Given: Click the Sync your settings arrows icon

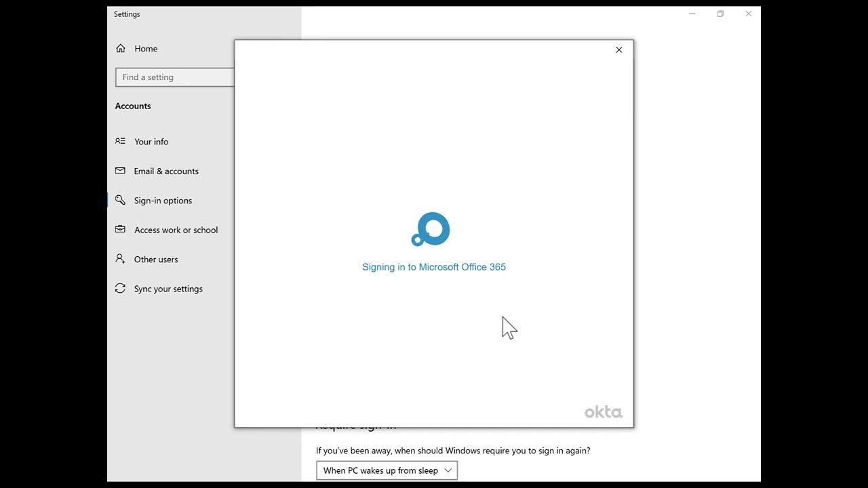Looking at the screenshot, I should [120, 288].
